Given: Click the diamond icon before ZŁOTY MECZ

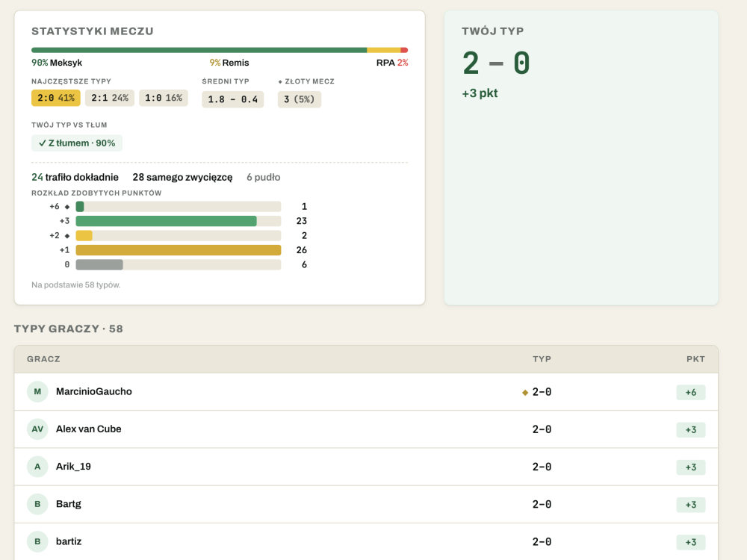Looking at the screenshot, I should tap(280, 82).
